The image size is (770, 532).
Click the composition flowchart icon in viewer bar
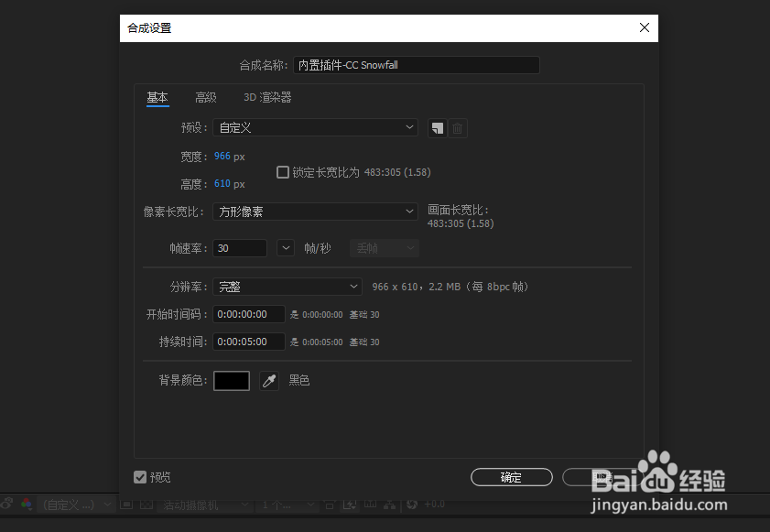[x=390, y=504]
